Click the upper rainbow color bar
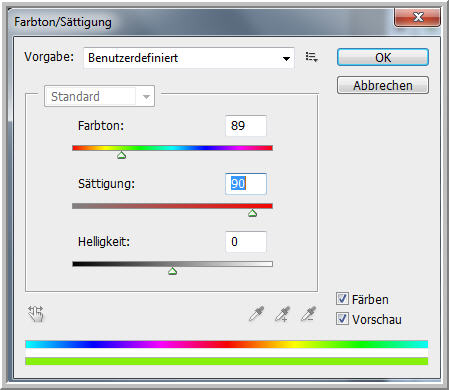The height and width of the screenshot is (390, 449). [227, 344]
